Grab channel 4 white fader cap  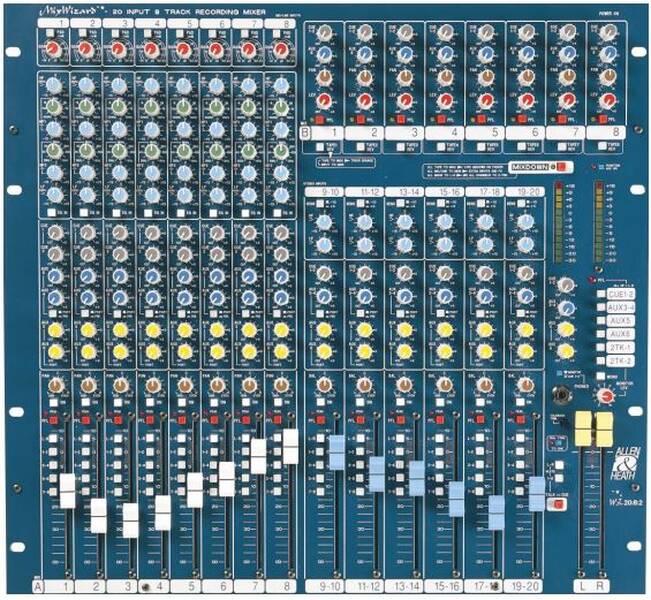click(x=163, y=513)
